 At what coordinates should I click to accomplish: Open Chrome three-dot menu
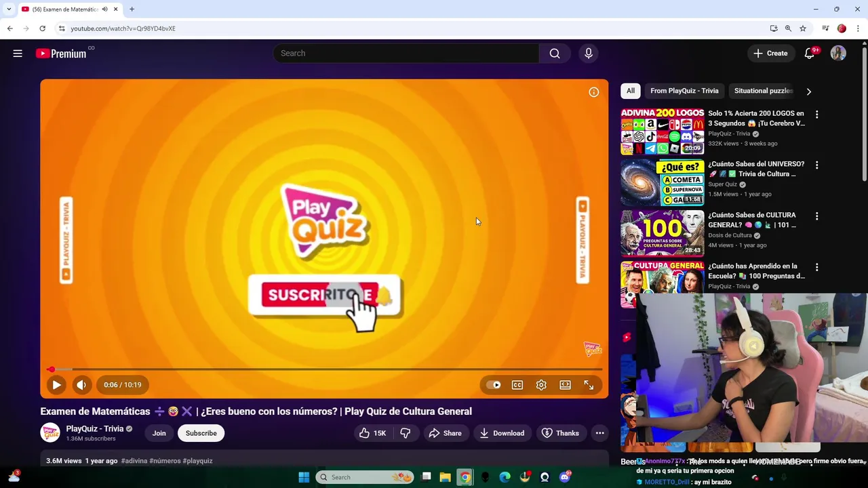858,28
